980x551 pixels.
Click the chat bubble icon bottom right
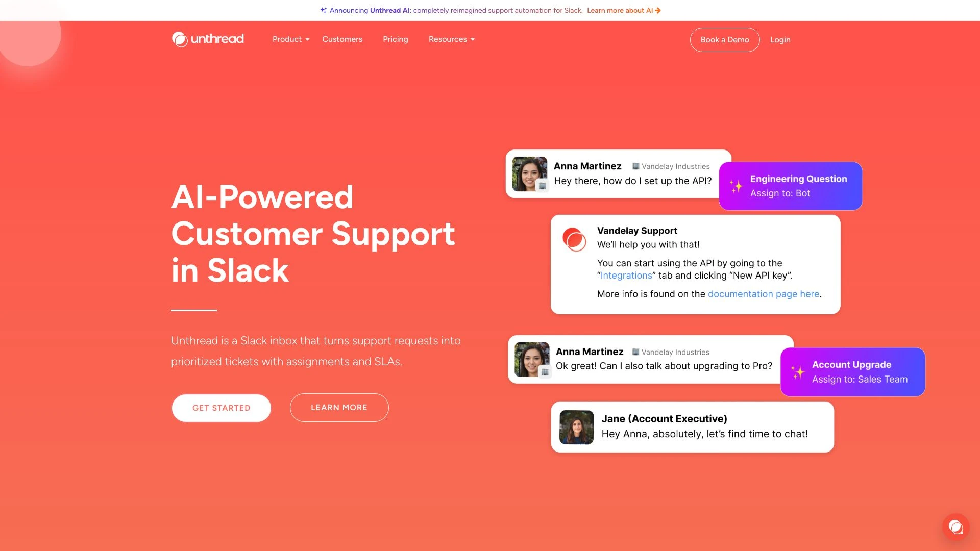(956, 526)
